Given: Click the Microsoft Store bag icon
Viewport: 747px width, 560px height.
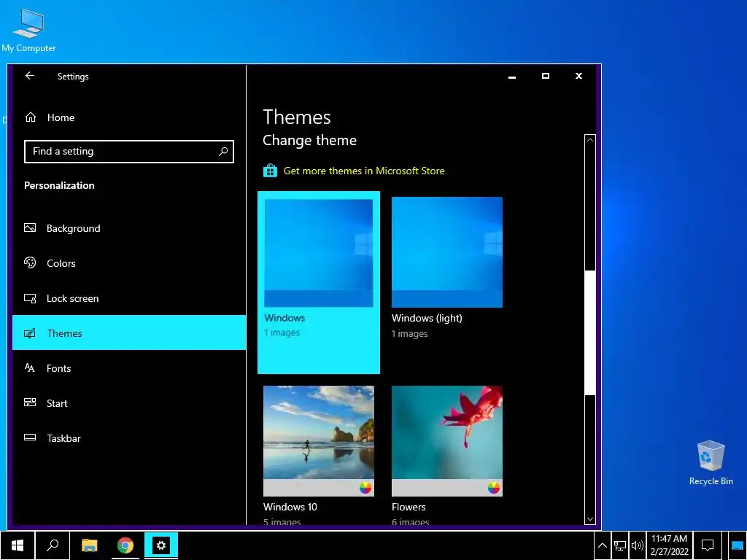Looking at the screenshot, I should tap(270, 171).
